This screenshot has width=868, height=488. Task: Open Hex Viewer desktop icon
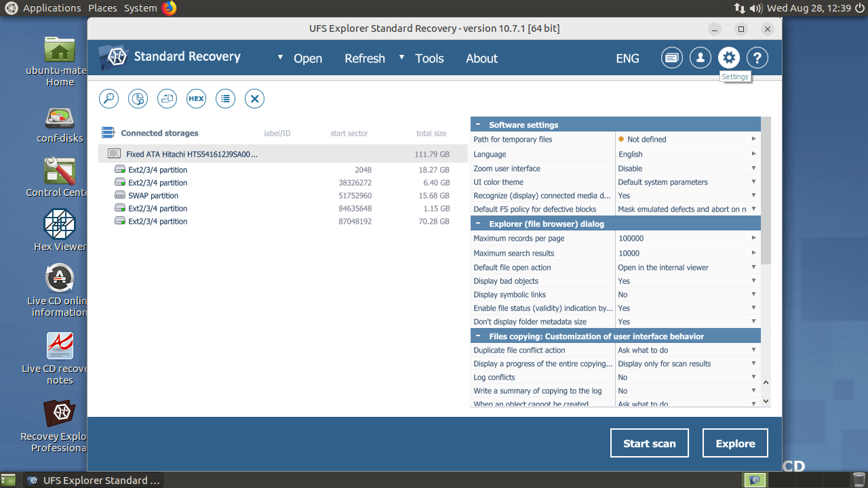click(x=60, y=224)
